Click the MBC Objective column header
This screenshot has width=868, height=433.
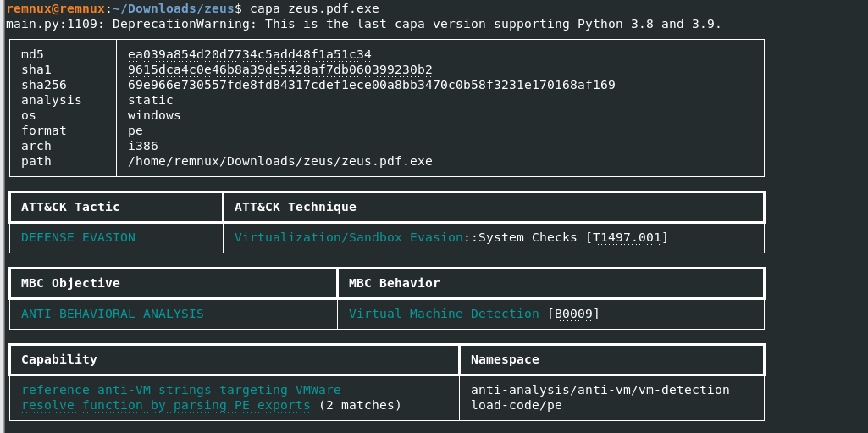(71, 283)
